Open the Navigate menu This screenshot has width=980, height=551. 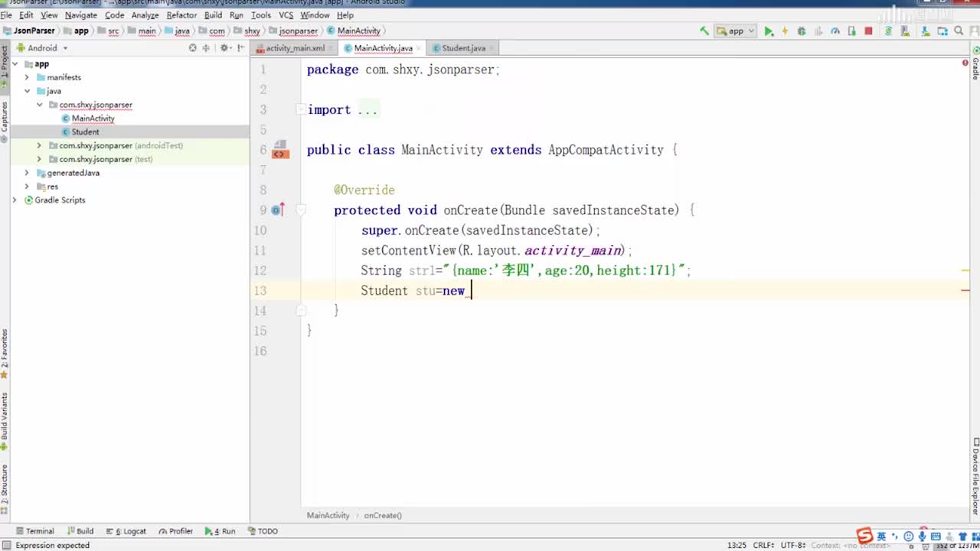[80, 15]
